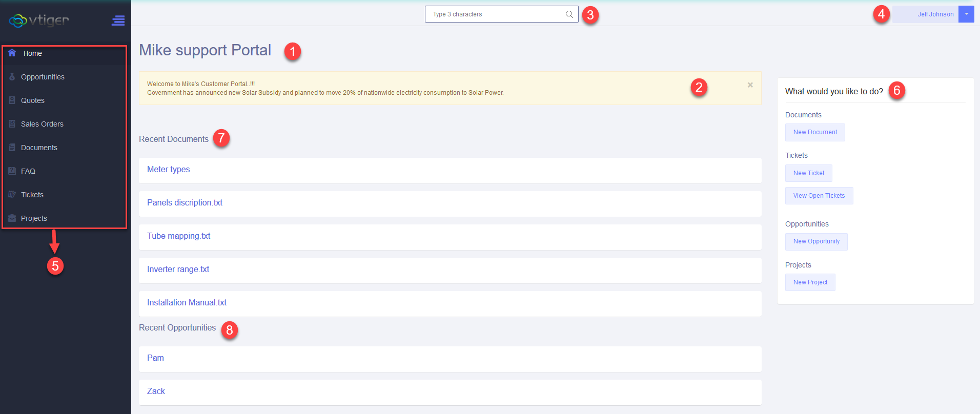
Task: Click the Mike support Portal heading
Action: click(x=205, y=50)
